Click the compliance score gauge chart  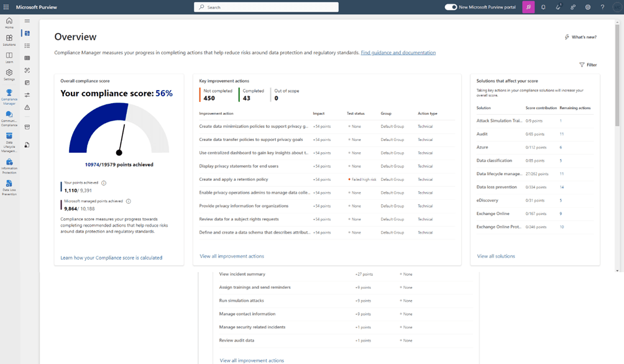(x=119, y=129)
